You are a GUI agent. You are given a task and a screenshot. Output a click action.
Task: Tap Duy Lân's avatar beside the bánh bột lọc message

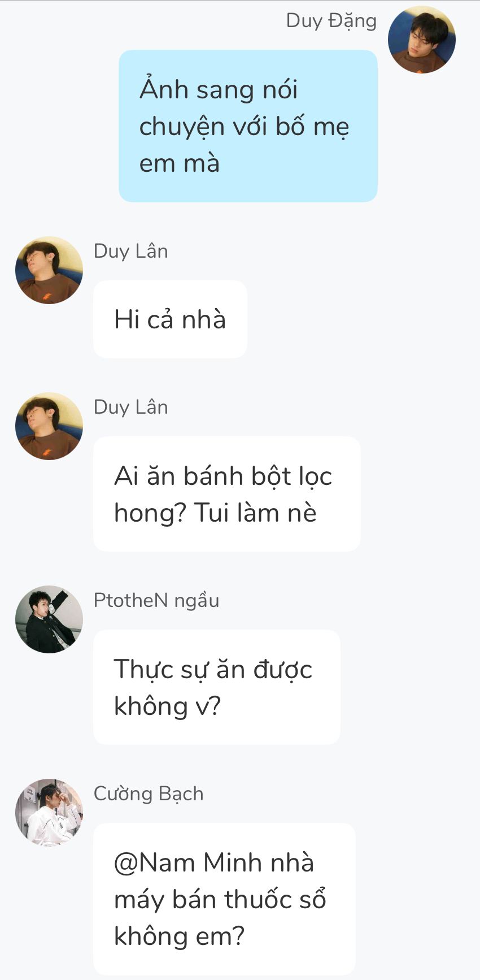(x=49, y=426)
